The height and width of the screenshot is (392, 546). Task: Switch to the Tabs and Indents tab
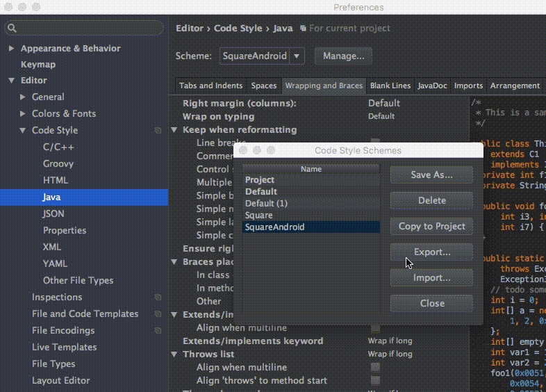tap(210, 85)
